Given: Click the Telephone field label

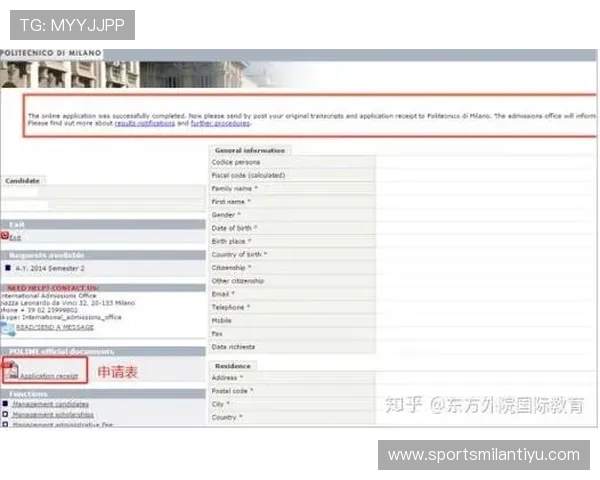Looking at the screenshot, I should pyautogui.click(x=231, y=307).
